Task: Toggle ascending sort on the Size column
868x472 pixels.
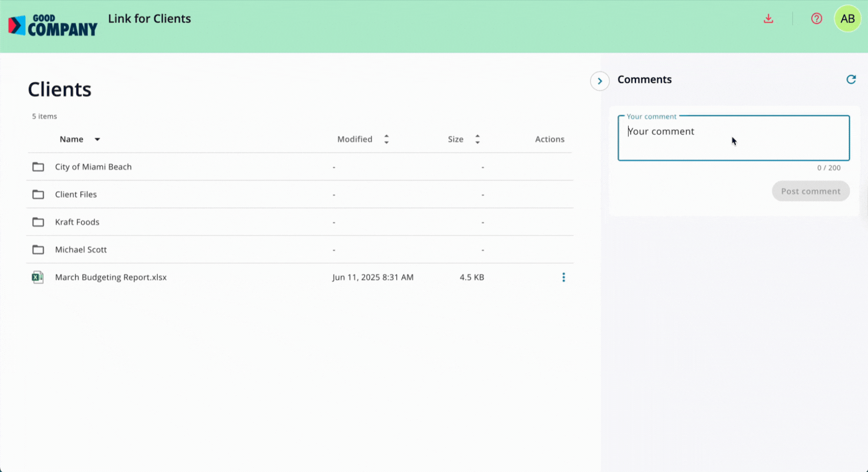Action: [x=478, y=136]
